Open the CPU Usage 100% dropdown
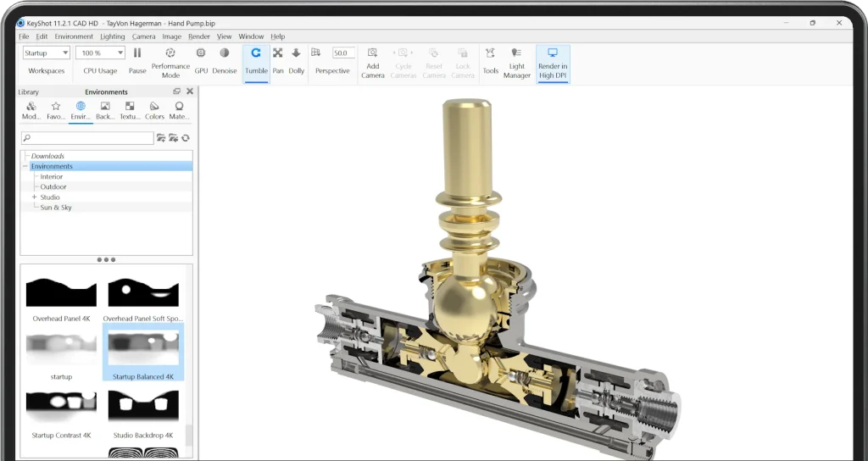The image size is (868, 461). 100,53
